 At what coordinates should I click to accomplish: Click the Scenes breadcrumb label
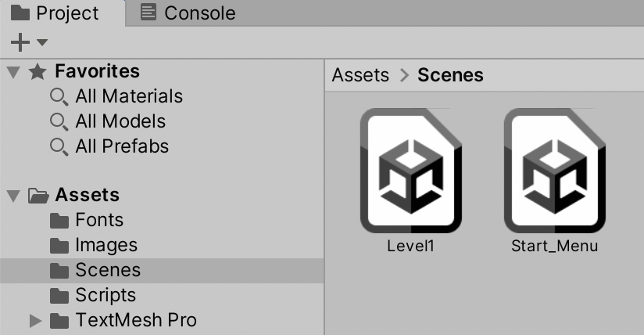pyautogui.click(x=450, y=75)
